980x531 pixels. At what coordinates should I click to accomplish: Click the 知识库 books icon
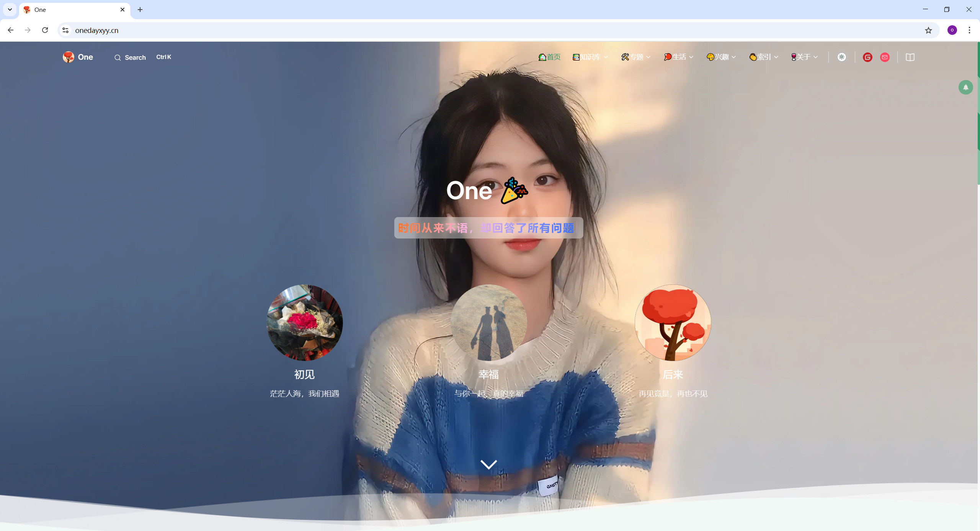pyautogui.click(x=576, y=57)
